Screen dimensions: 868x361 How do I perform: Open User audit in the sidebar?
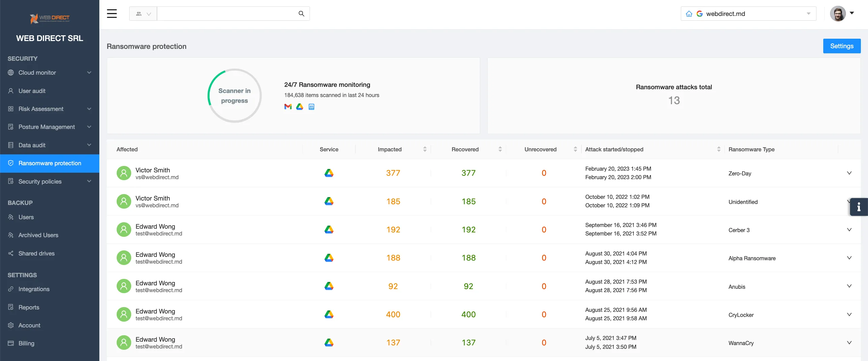tap(32, 91)
